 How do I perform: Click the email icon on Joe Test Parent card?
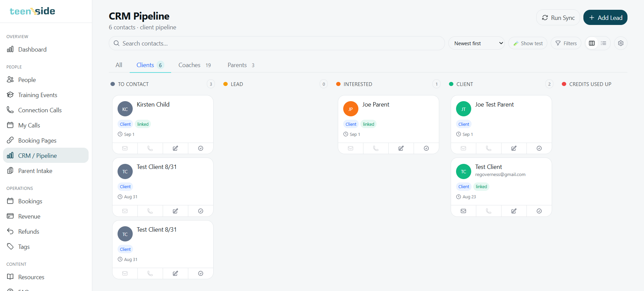(463, 148)
